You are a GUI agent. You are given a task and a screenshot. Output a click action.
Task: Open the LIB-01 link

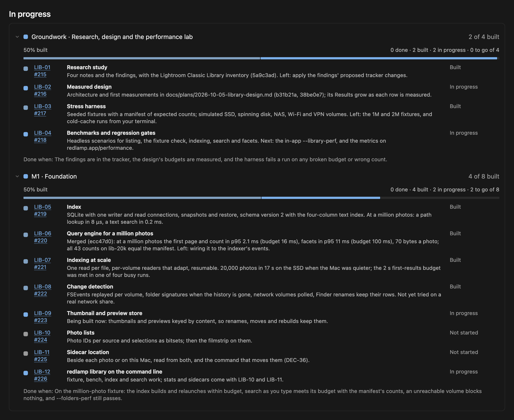(42, 67)
